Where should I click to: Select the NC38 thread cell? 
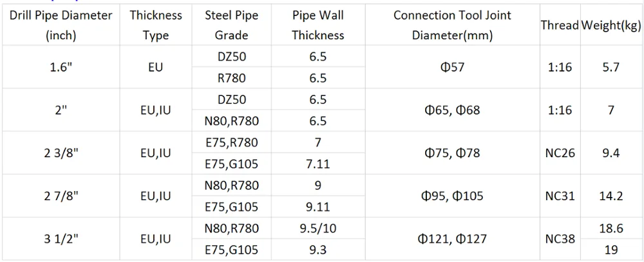559,239
